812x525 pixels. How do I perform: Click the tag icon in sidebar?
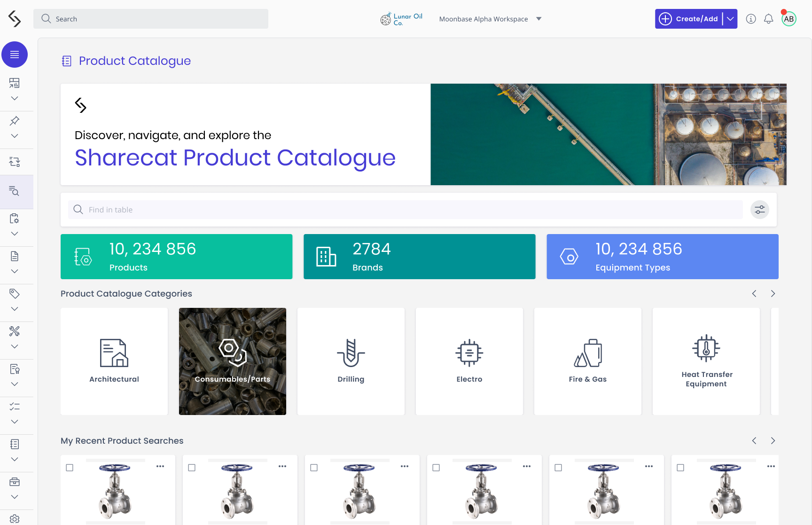click(15, 294)
